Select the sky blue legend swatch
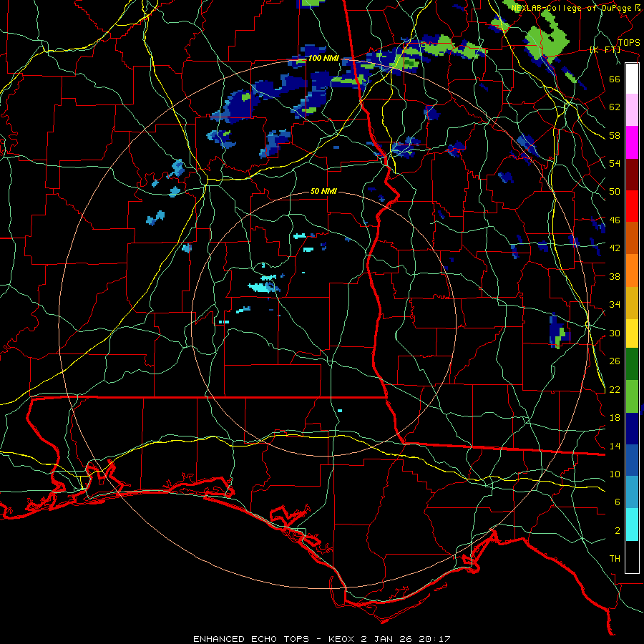The image size is (644, 644). pos(632,492)
